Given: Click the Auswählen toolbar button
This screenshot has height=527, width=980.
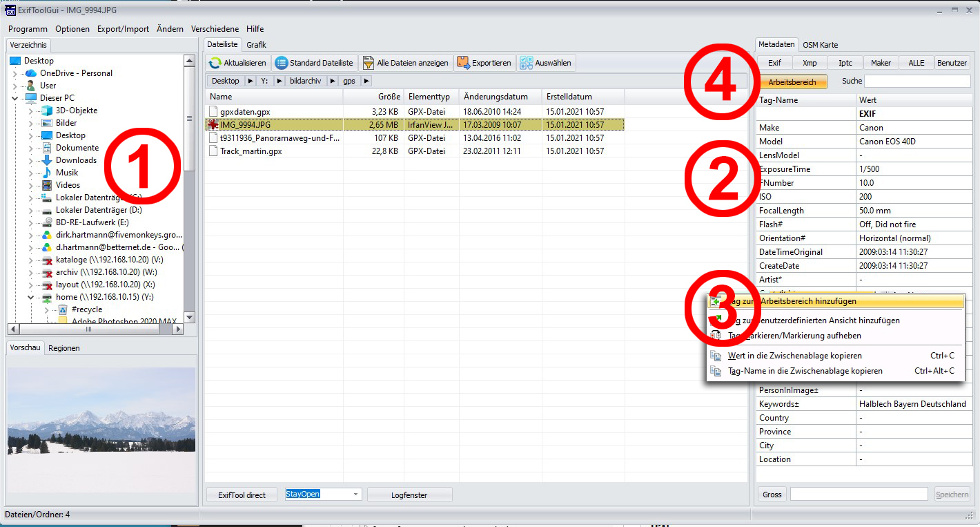Looking at the screenshot, I should (x=546, y=63).
